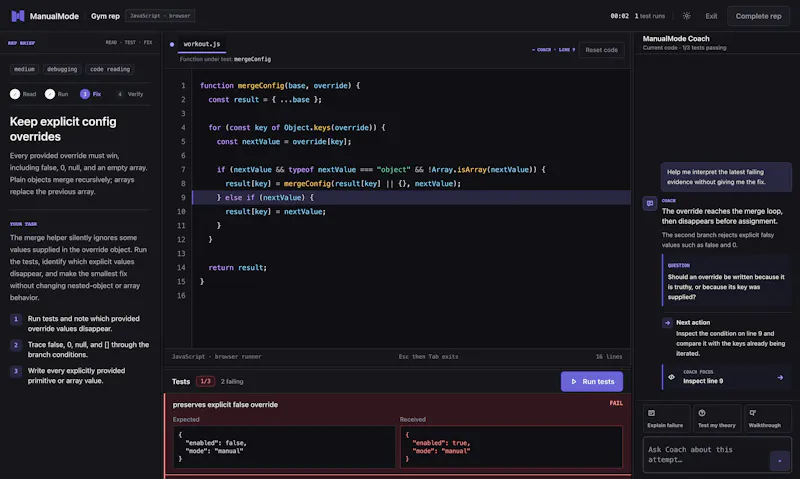Screen dimensions: 800x479
Task: Click 'Keep explicit config overrides' title
Action: [x=63, y=129]
